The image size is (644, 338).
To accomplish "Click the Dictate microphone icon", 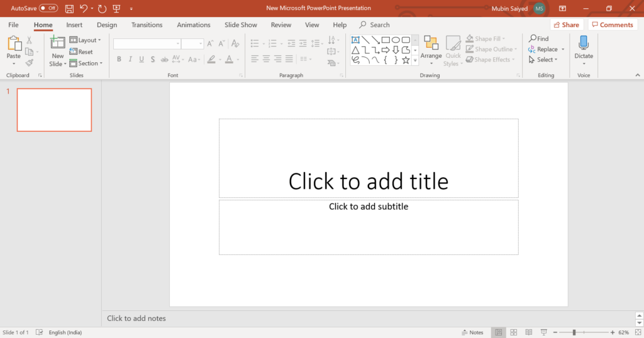I will (x=584, y=43).
